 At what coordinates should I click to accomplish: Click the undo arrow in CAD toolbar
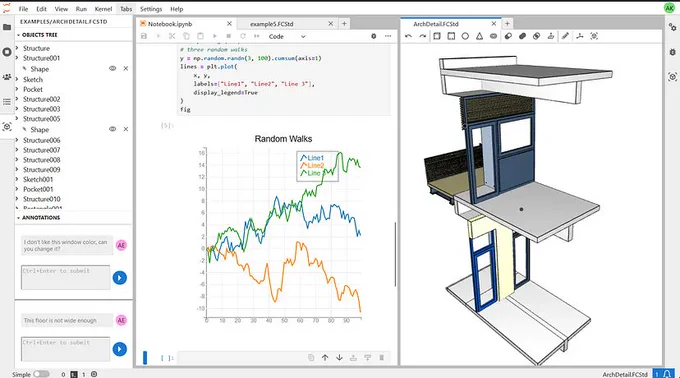(408, 36)
